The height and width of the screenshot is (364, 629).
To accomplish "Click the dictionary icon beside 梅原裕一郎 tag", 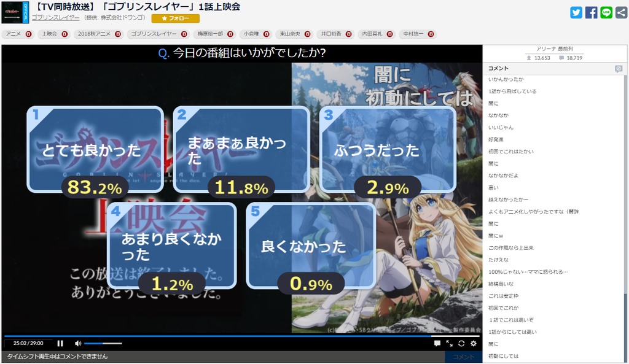I will [x=230, y=34].
